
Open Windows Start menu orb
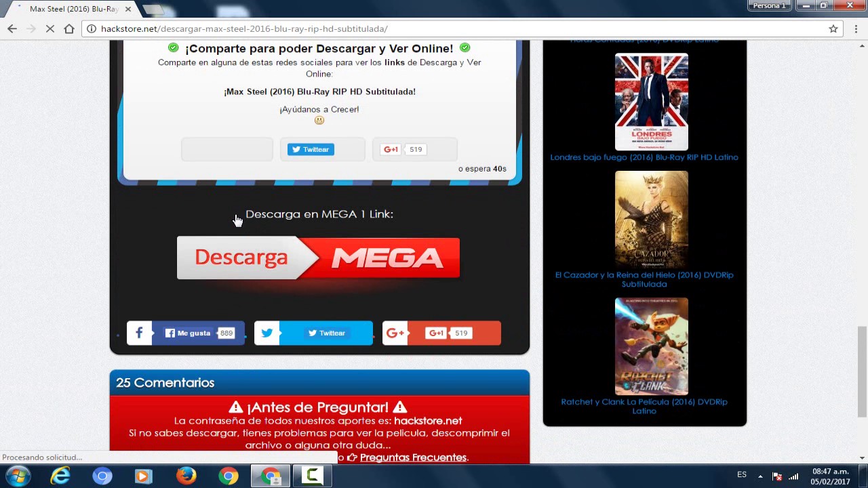18,476
